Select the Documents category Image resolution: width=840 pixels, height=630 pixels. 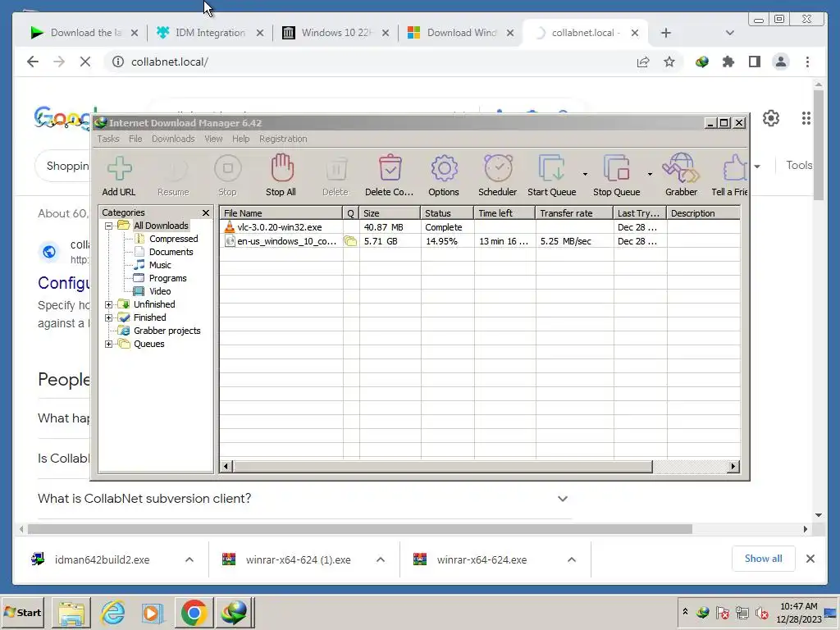click(171, 252)
